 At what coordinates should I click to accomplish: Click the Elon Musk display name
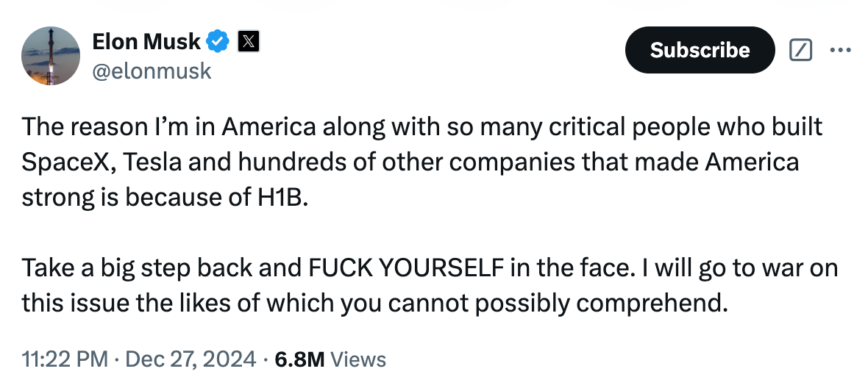[146, 43]
